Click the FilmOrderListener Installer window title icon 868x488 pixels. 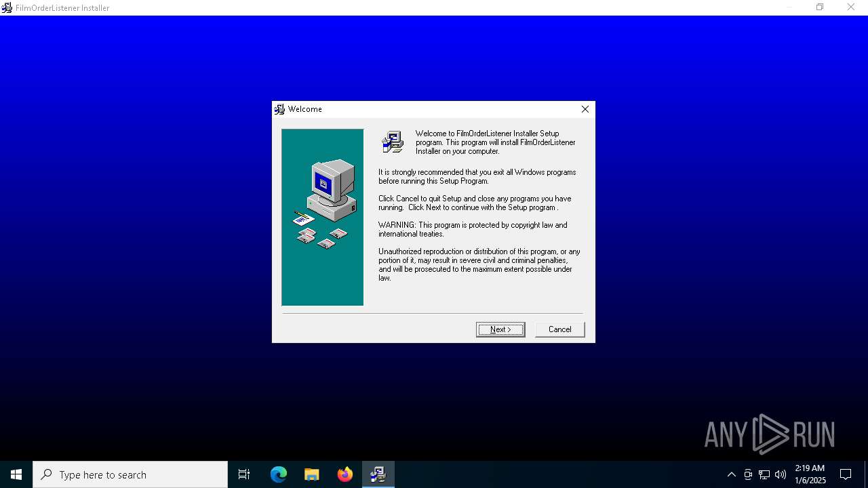coord(7,7)
